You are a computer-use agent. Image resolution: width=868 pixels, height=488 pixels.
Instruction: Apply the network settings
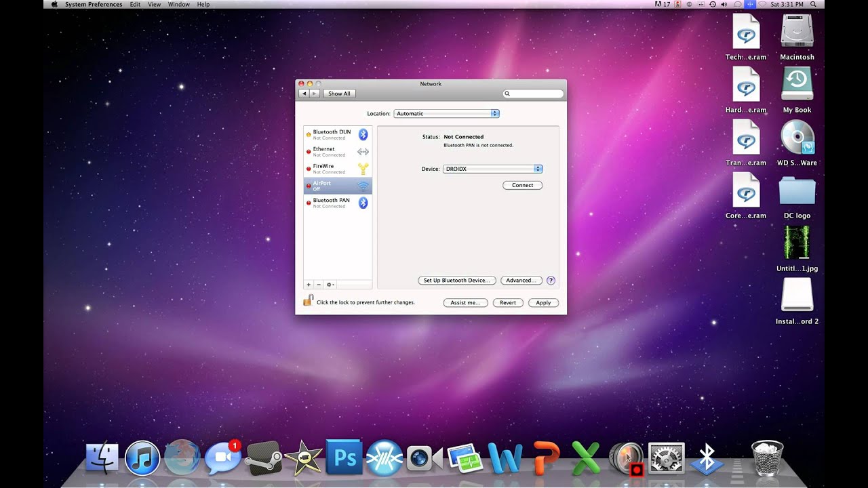coord(543,303)
